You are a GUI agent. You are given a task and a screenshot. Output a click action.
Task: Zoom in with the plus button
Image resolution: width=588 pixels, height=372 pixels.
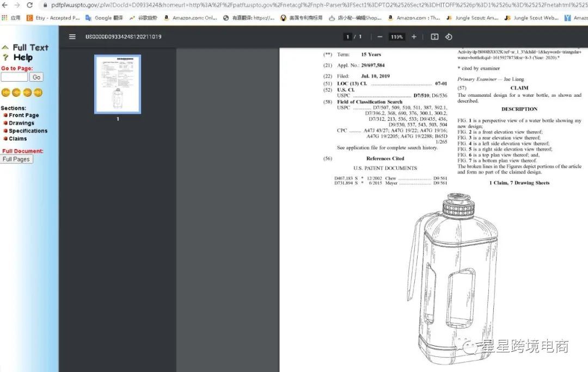tap(414, 37)
